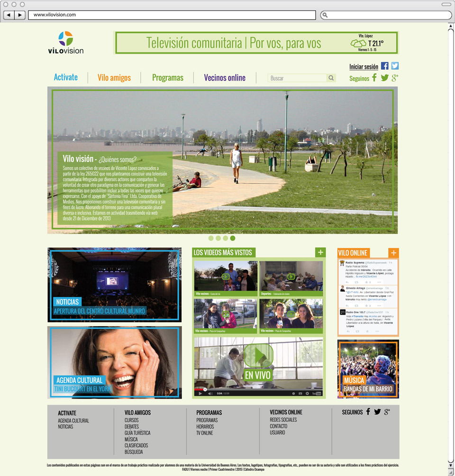455x476 pixels.
Task: Expand the Vilo Online panel plus button
Action: point(393,253)
